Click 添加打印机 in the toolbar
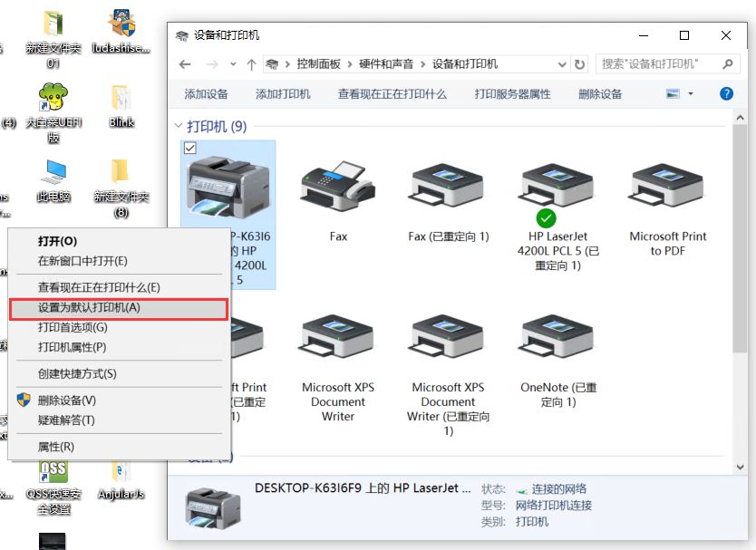This screenshot has height=550, width=756. tap(283, 94)
